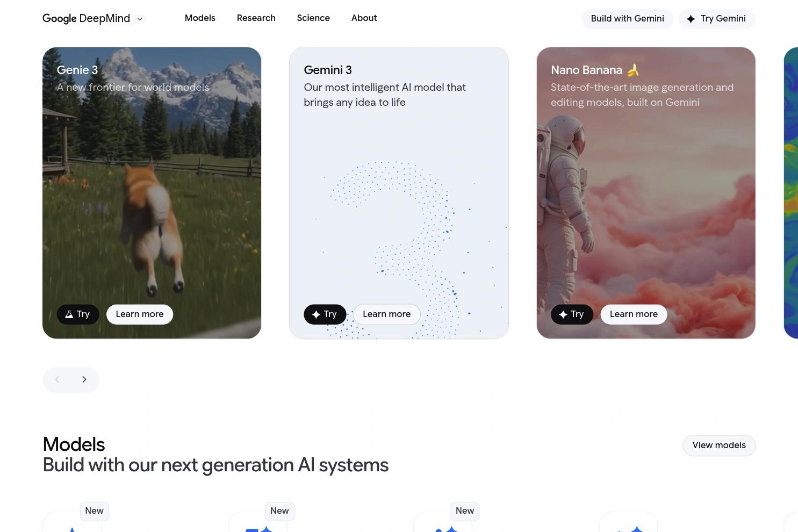Click the Try button on Gemini 3
The width and height of the screenshot is (798, 532).
tap(325, 314)
